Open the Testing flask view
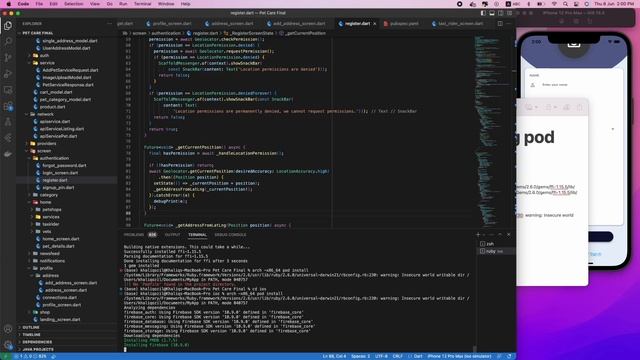The image size is (640, 360). tap(8, 122)
